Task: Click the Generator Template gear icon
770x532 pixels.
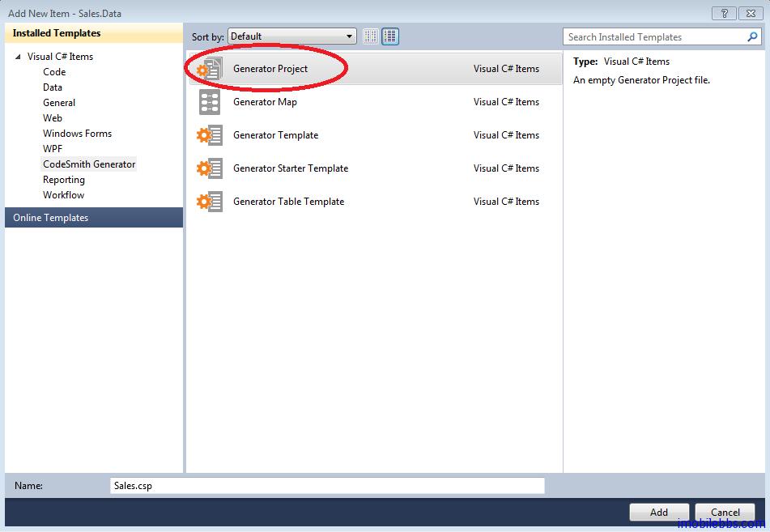Action: [210, 135]
